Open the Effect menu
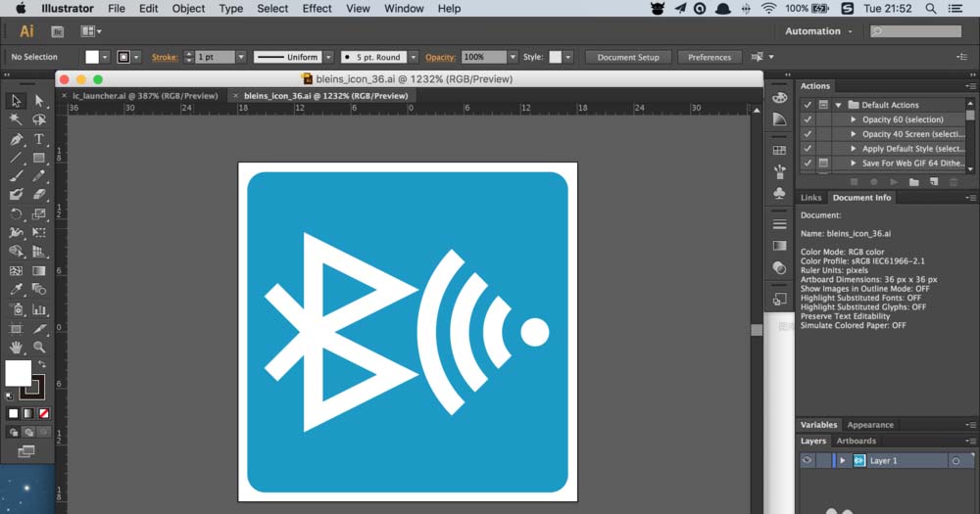Screen dimensions: 980x514 pyautogui.click(x=317, y=9)
